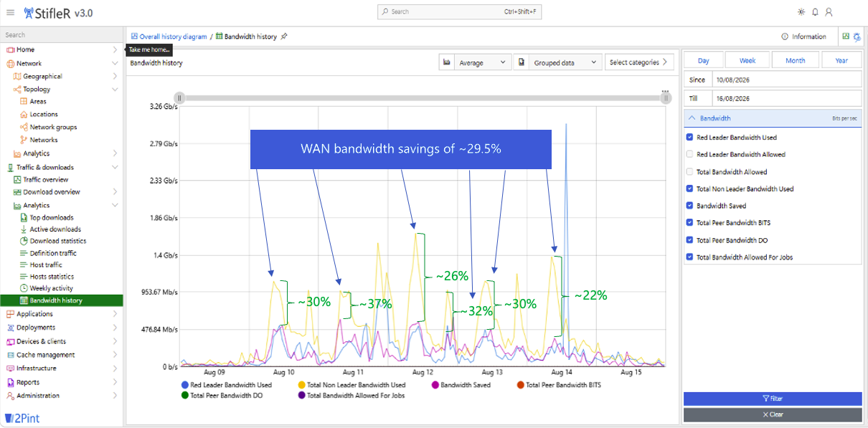This screenshot has width=868, height=428.
Task: Check Total Bandwidth Allowed checkbox
Action: 689,171
